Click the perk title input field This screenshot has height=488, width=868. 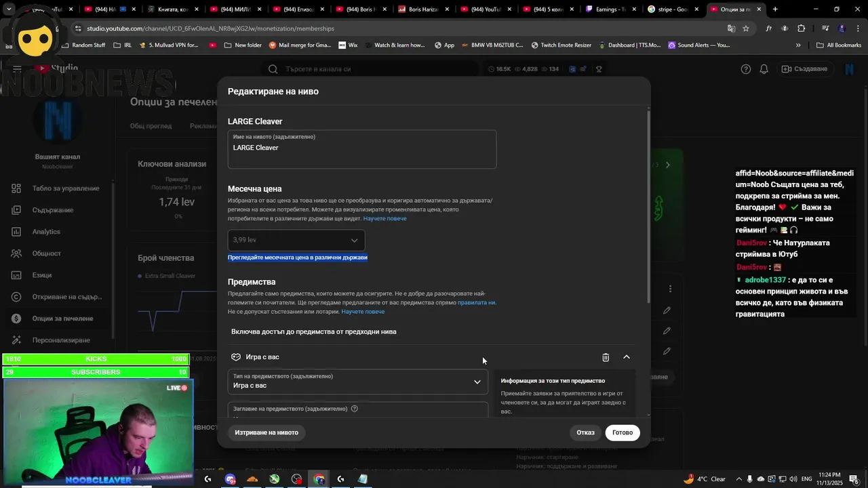tap(357, 410)
